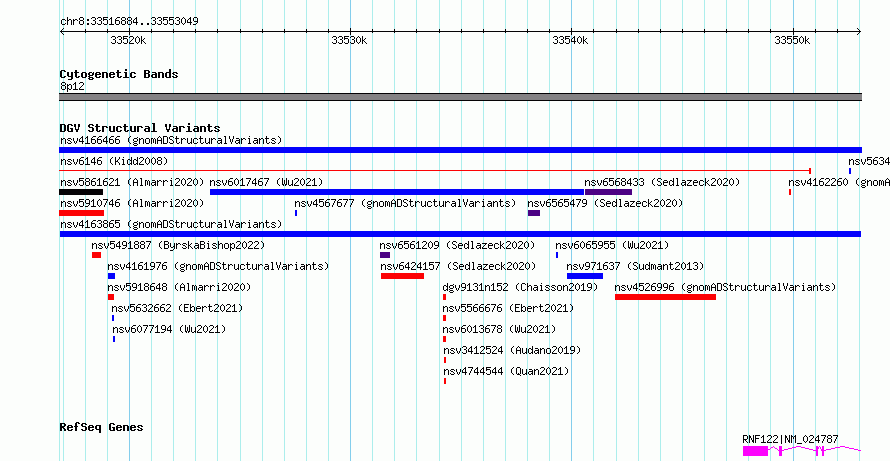Viewport: 890px width, 461px height.
Task: Open nsv4163865 gnomADStructuralVariants label
Action: [171, 224]
